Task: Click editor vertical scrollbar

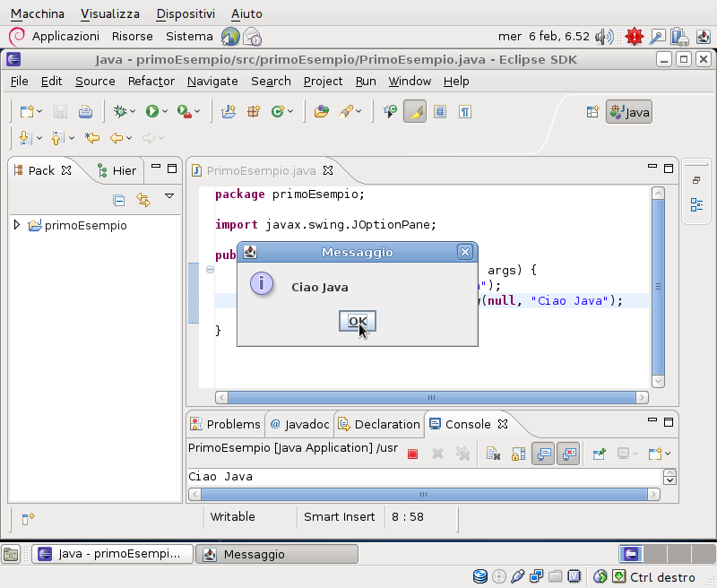Action: pos(658,287)
